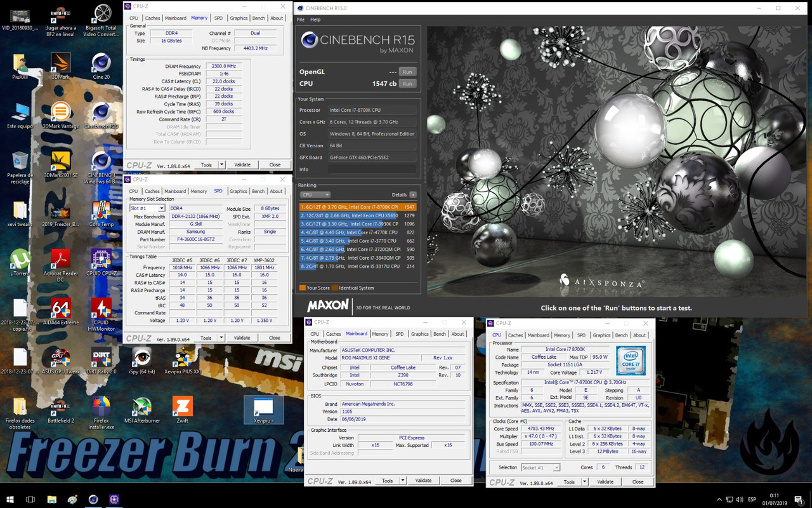Launch CINEBENCH Windows 64 Bit shortcut
This screenshot has width=812, height=508.
101,167
